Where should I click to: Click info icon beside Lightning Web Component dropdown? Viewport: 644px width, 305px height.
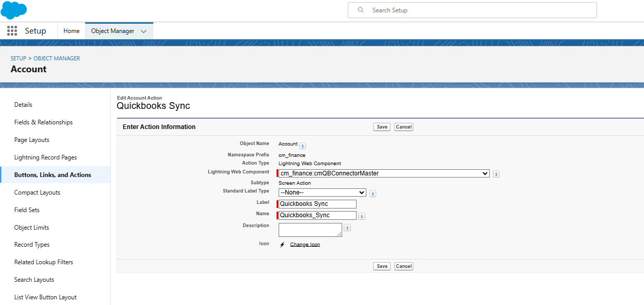[x=496, y=174]
